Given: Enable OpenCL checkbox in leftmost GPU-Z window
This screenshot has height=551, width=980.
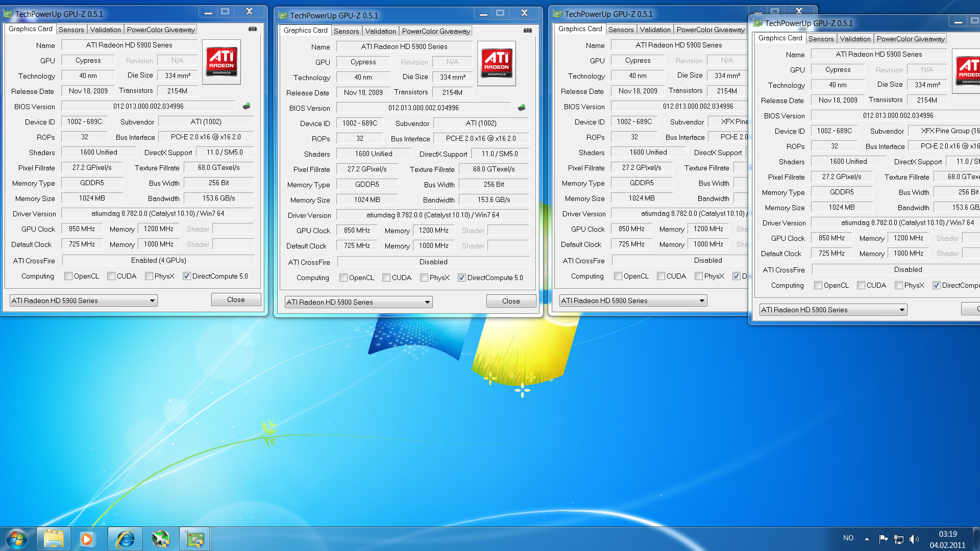Looking at the screenshot, I should coord(68,276).
